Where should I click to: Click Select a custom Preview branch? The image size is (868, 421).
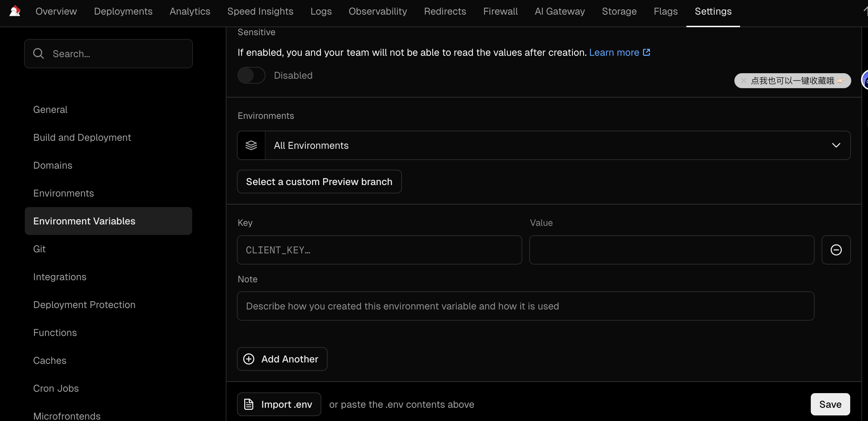coord(319,182)
